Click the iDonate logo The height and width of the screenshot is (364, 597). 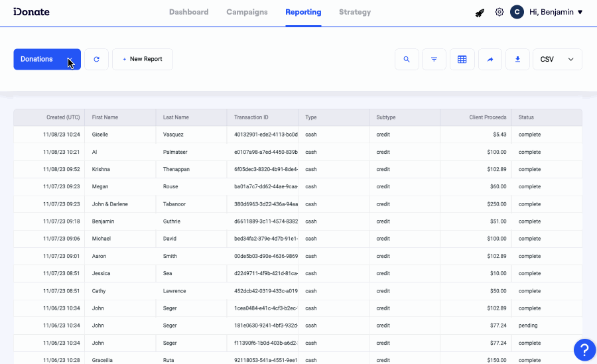tap(32, 12)
